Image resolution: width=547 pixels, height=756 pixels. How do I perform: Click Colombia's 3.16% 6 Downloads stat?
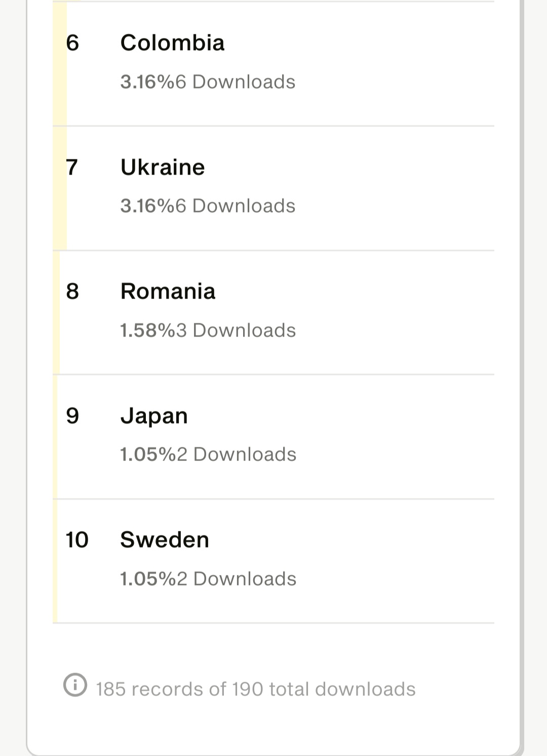click(x=208, y=82)
